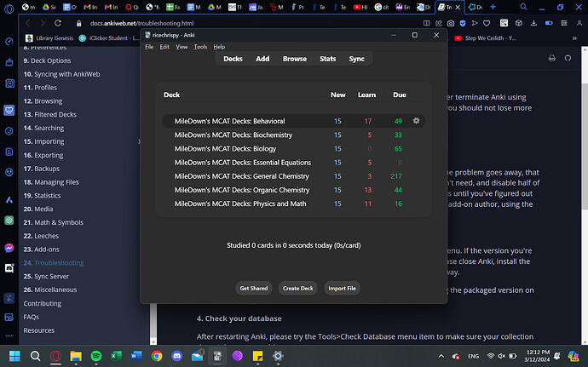Image resolution: width=588 pixels, height=367 pixels.
Task: Close the active Troubleshooting browser tab
Action: [x=458, y=7]
